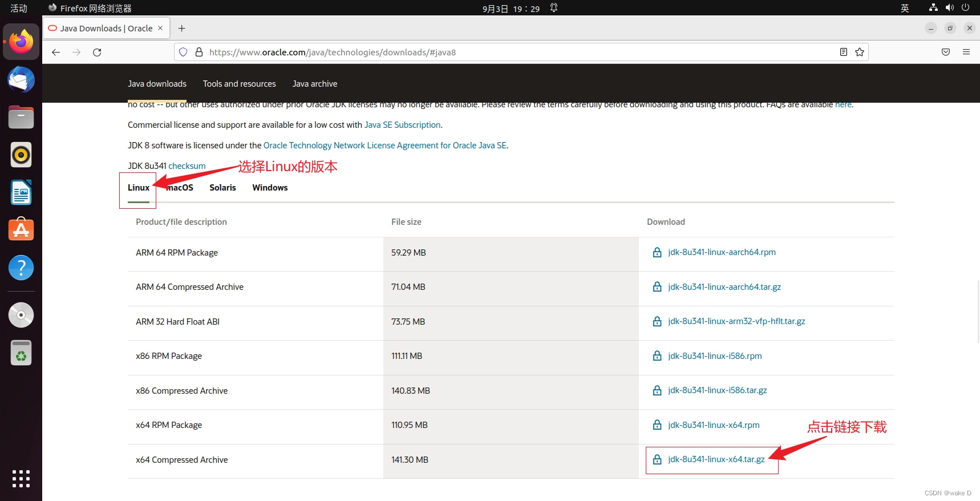Reload the current page
Viewport: 980px width, 501px height.
97,52
